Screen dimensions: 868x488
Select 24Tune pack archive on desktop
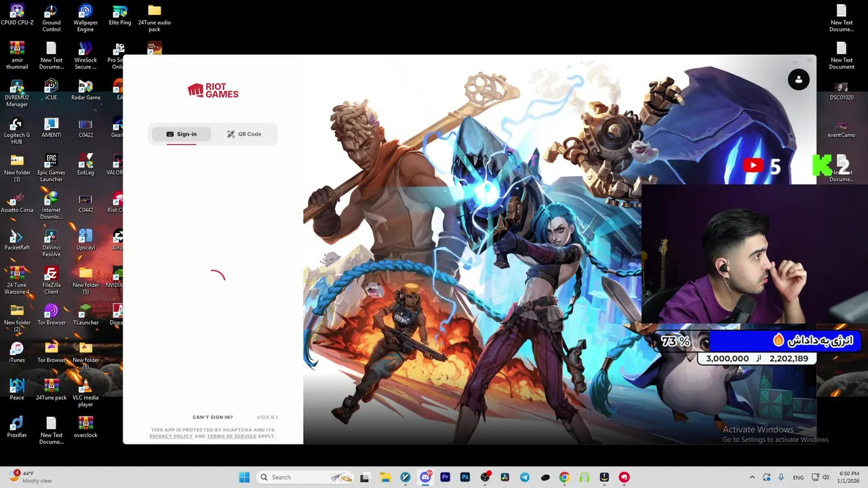[x=52, y=390]
